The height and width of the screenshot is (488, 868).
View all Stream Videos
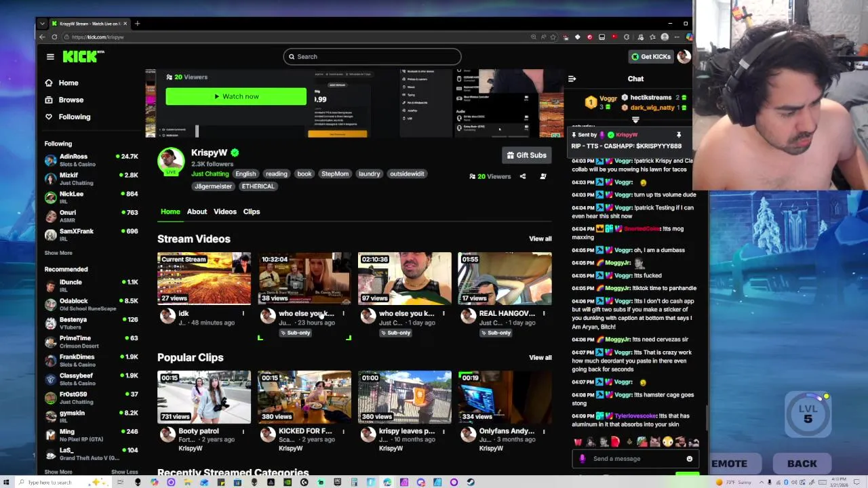(x=540, y=239)
